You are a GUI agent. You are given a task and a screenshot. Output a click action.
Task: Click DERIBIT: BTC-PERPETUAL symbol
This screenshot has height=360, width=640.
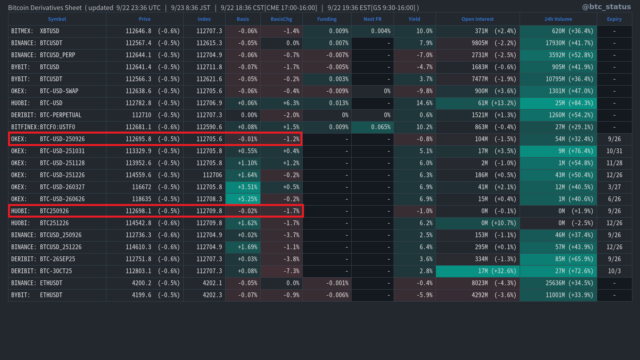pos(46,115)
